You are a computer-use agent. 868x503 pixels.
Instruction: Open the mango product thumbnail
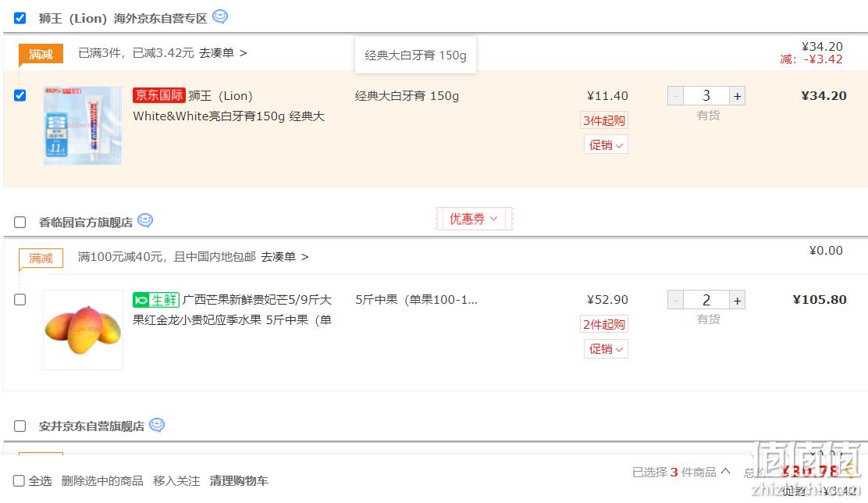coord(83,330)
